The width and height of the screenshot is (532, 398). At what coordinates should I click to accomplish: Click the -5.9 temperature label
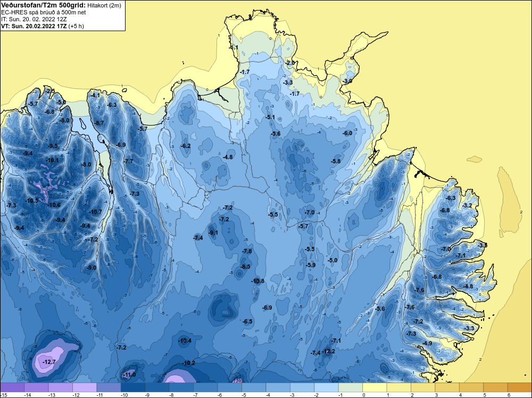coord(311,265)
